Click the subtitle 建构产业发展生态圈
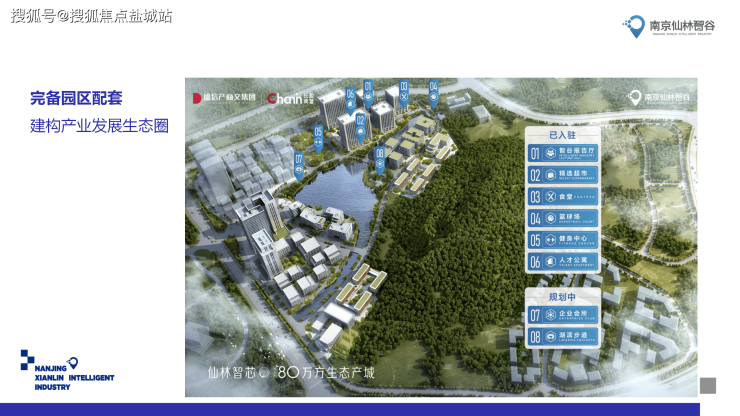Image resolution: width=740 pixels, height=416 pixels. point(99,126)
